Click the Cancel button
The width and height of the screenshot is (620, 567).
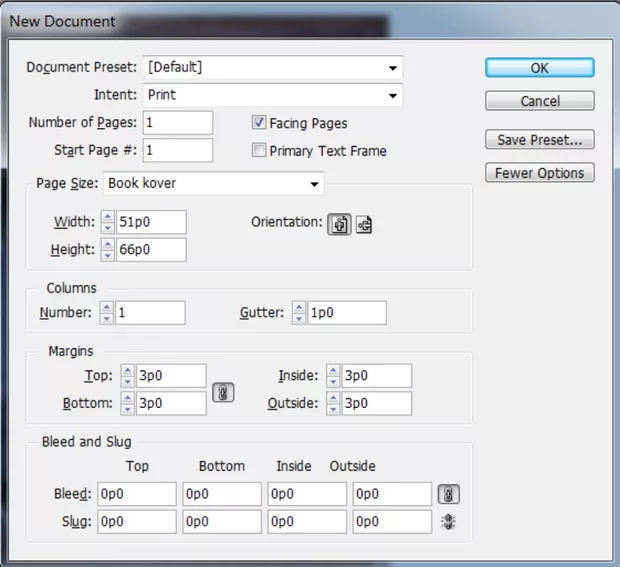pos(540,101)
